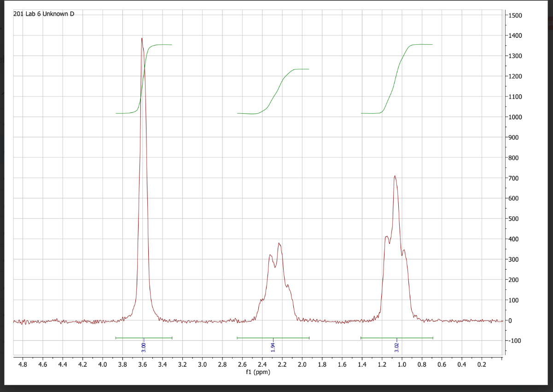Select the integral bracket spanning 2.6 to 2.0 ppm
553x392 pixels.
click(273, 337)
